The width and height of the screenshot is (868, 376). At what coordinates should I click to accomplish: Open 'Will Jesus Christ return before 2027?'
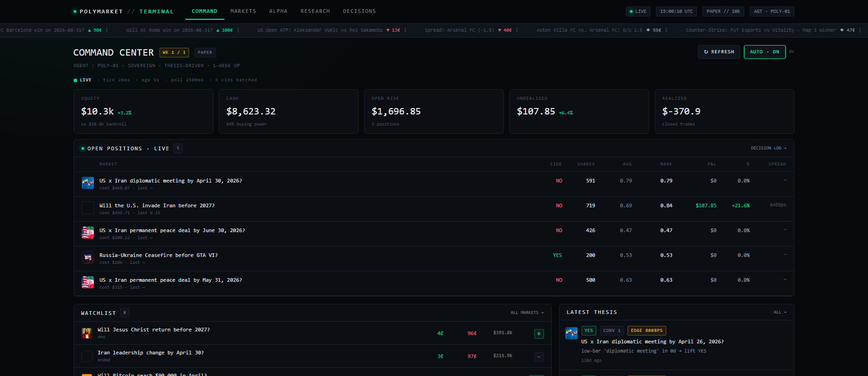pyautogui.click(x=154, y=330)
